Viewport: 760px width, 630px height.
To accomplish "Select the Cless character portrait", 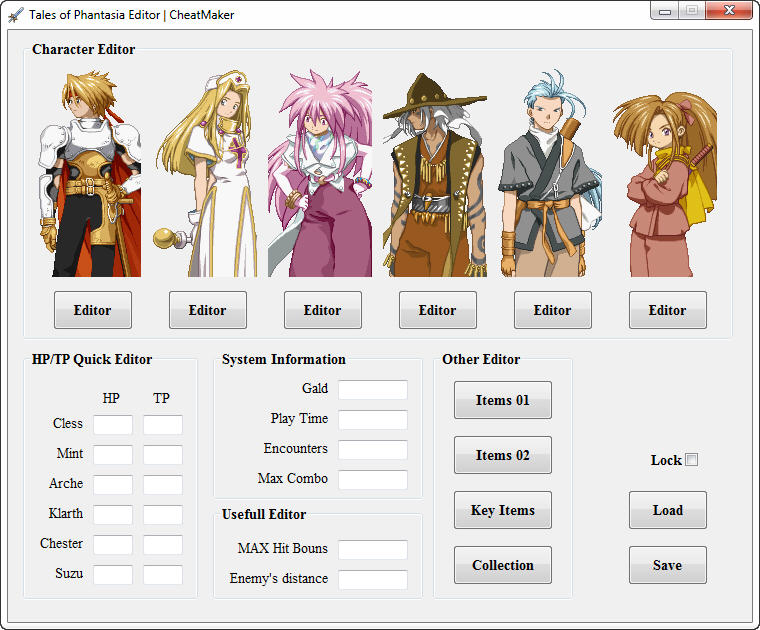I will pos(90,175).
